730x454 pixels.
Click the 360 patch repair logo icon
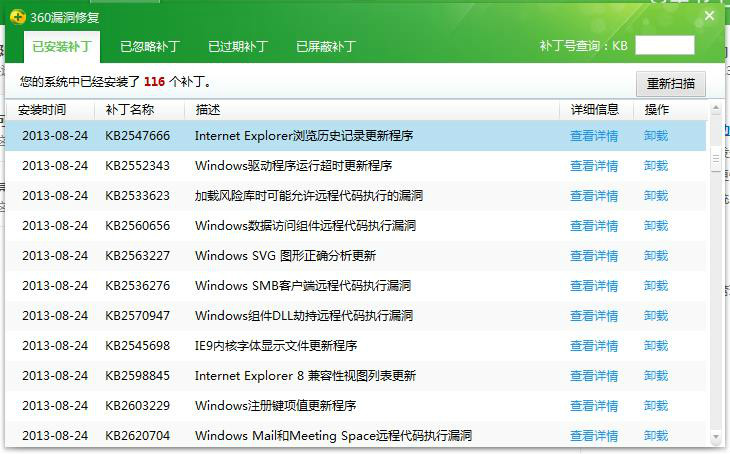pyautogui.click(x=18, y=18)
